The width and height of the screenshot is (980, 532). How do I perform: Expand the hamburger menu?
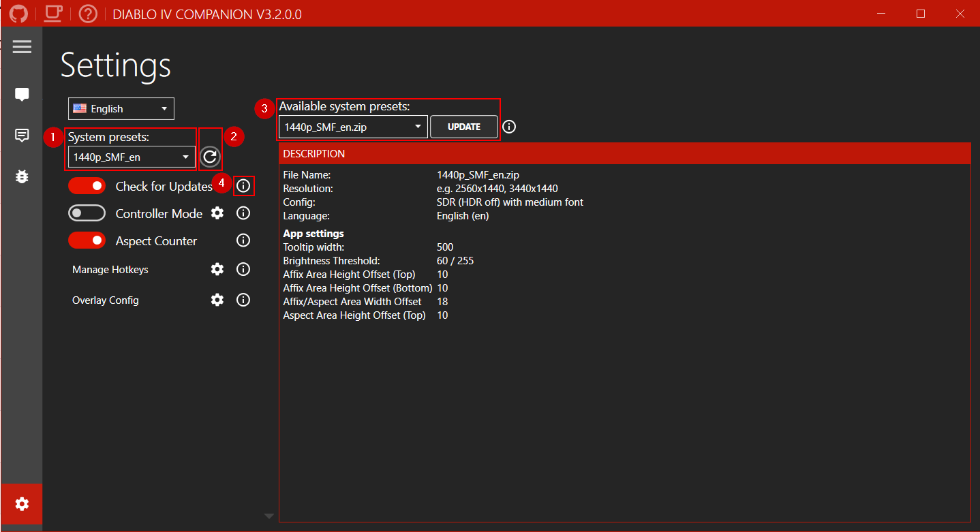(x=22, y=46)
